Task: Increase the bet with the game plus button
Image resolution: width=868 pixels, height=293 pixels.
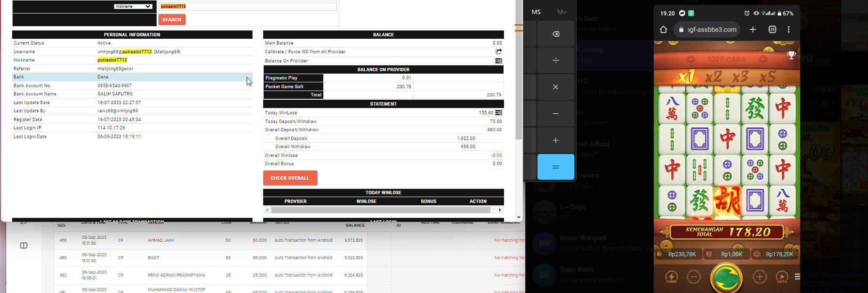Action: click(x=759, y=277)
